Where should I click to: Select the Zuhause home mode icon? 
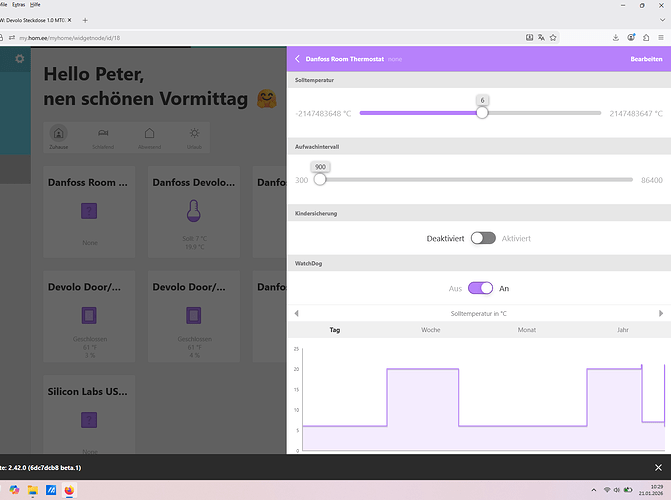[x=59, y=134]
